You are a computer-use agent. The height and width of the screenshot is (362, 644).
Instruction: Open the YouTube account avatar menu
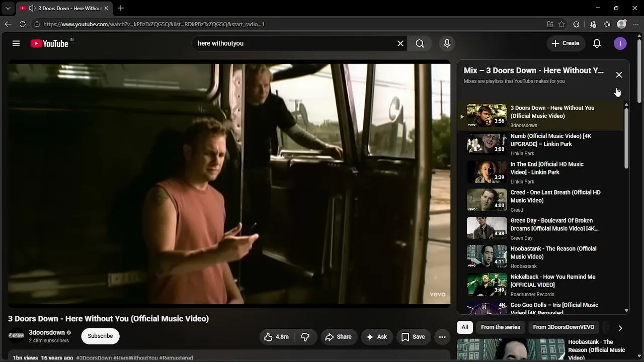620,43
